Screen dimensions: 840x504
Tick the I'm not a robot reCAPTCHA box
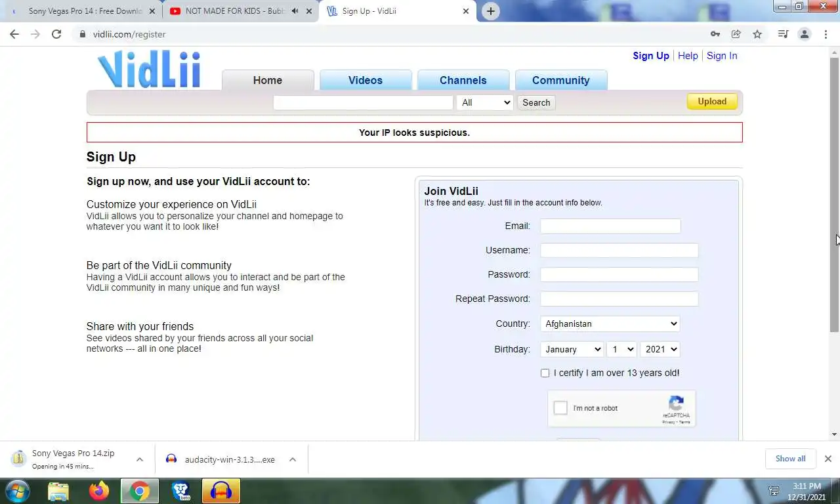coord(560,408)
